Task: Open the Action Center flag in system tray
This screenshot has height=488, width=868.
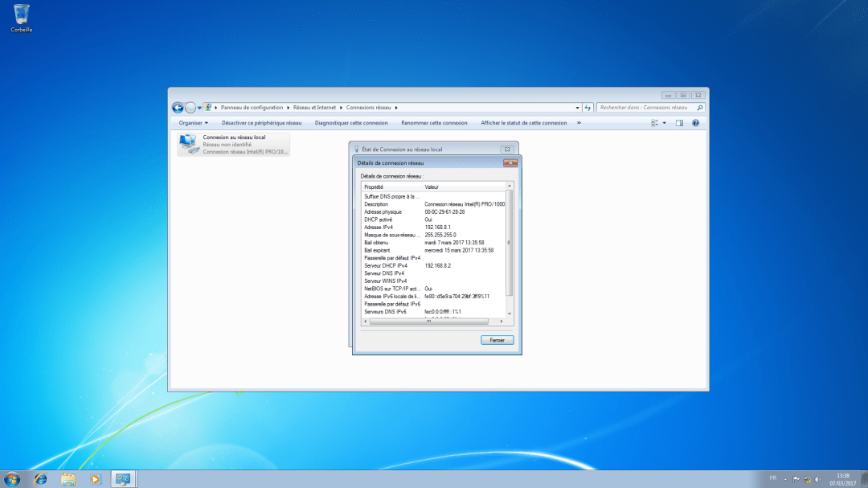Action: click(x=796, y=479)
